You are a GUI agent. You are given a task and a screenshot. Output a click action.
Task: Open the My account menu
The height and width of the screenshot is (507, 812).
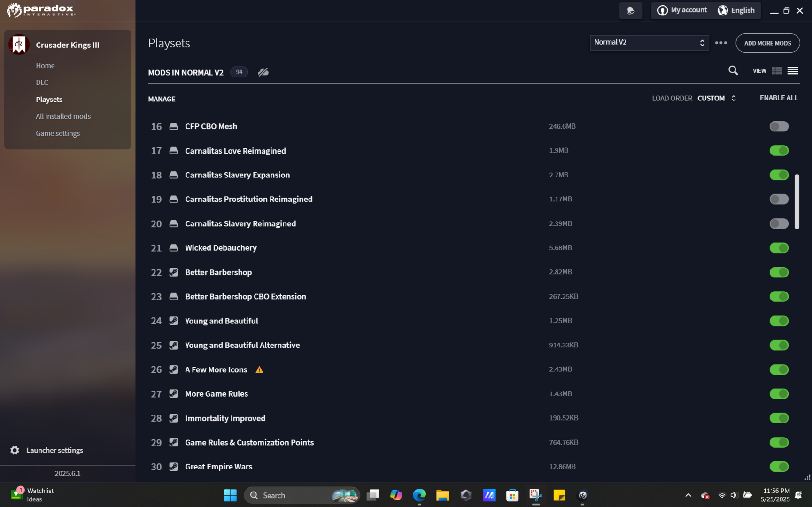tap(682, 10)
